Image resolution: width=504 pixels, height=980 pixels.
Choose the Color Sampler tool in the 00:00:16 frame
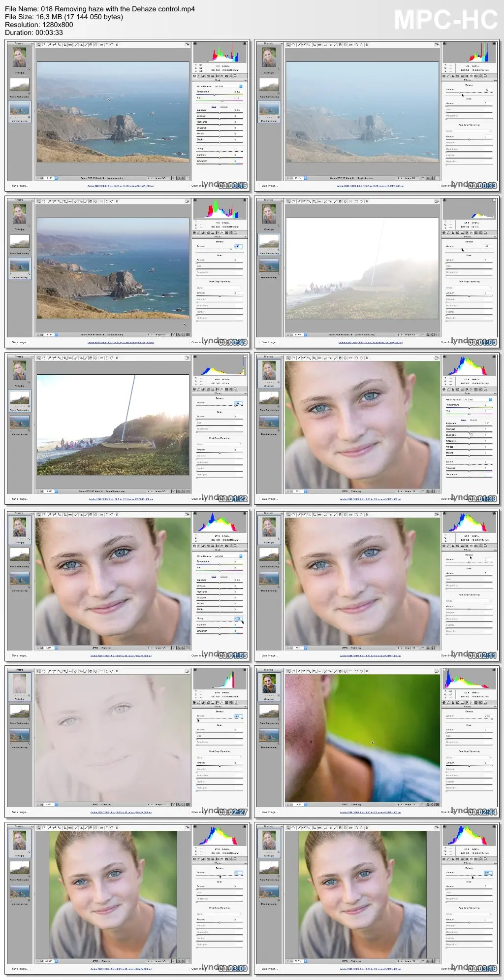54,45
